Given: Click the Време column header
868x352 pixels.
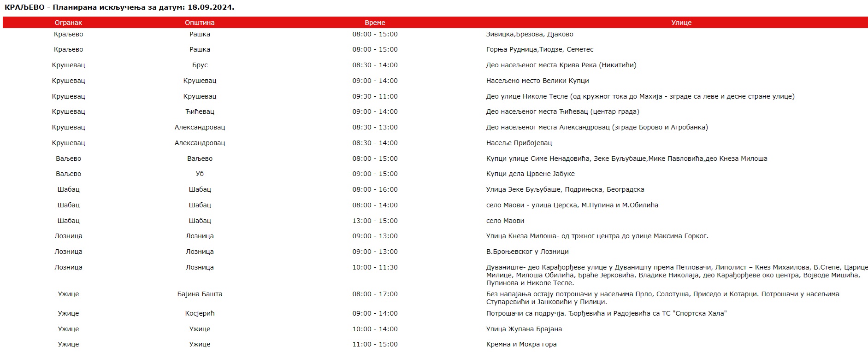Looking at the screenshot, I should [375, 23].
